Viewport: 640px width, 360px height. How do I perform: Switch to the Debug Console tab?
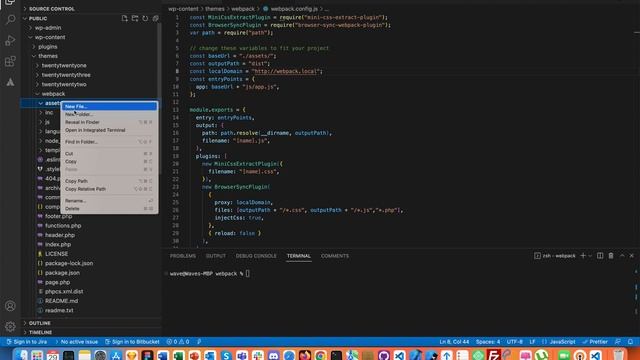coord(256,256)
